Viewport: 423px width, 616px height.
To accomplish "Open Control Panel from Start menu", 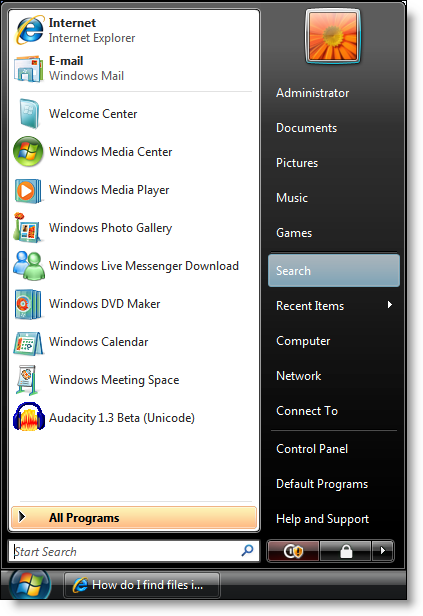I will (x=312, y=449).
